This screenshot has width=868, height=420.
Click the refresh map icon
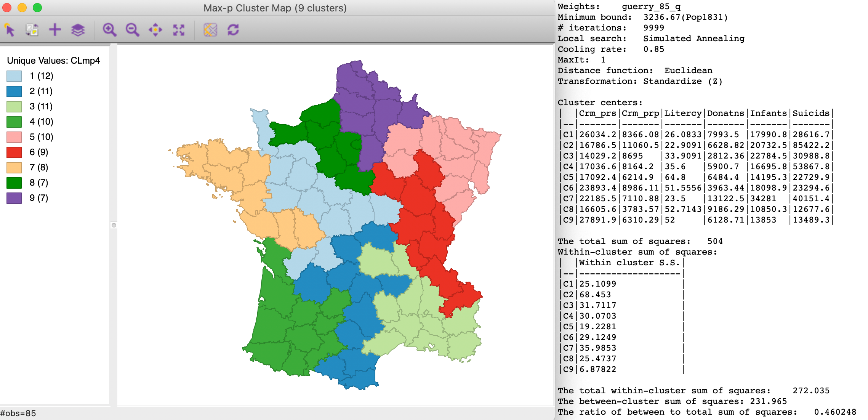233,30
